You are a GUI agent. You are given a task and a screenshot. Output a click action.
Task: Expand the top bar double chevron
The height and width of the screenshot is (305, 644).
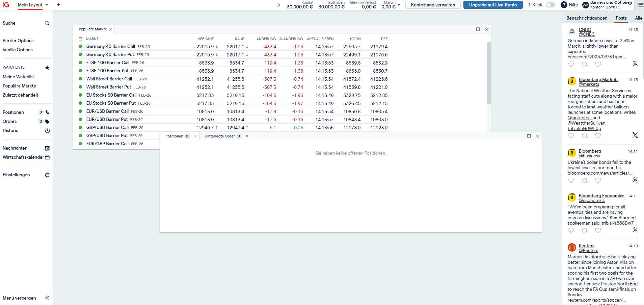pos(278,5)
